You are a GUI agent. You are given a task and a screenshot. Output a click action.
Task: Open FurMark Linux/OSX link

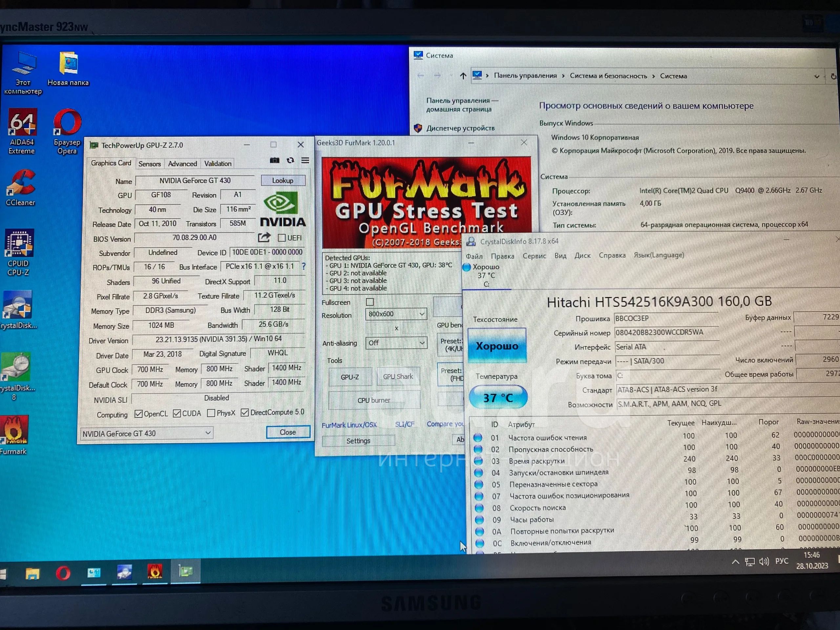(349, 425)
